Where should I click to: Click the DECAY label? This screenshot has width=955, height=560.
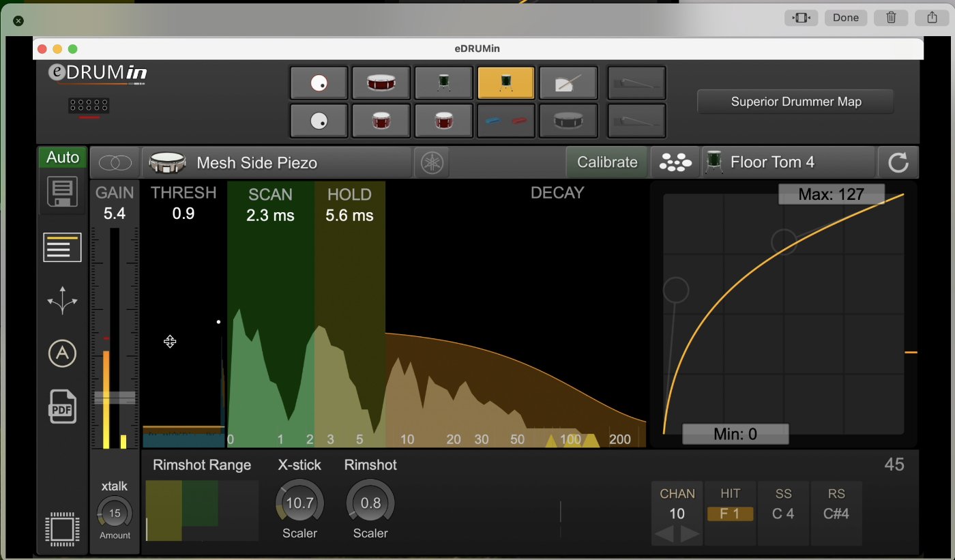[x=557, y=193]
